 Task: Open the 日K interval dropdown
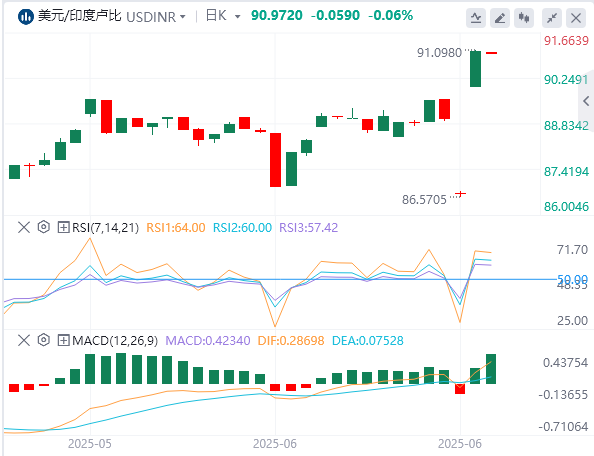pos(223,16)
